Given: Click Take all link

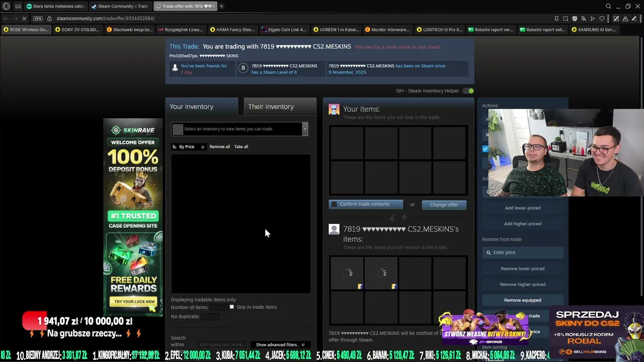Looking at the screenshot, I should coord(241,147).
